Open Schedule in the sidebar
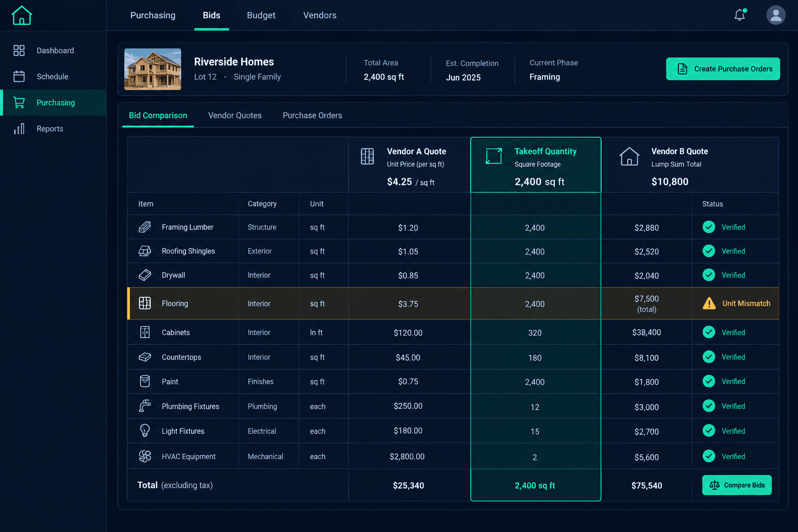798x532 pixels. tap(53, 76)
